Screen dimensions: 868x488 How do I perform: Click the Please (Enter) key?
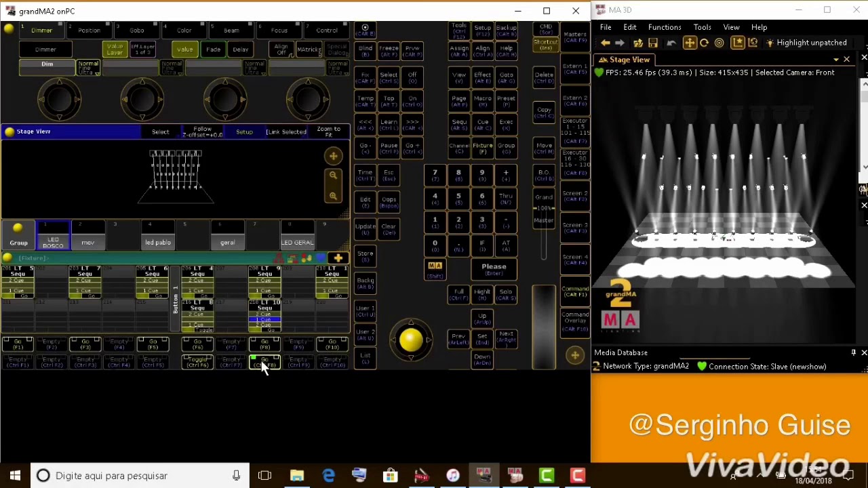click(494, 269)
